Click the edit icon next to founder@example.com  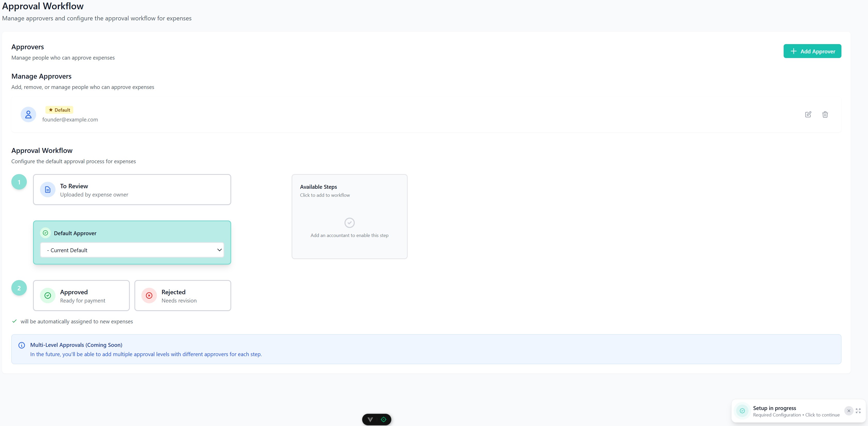click(x=808, y=114)
